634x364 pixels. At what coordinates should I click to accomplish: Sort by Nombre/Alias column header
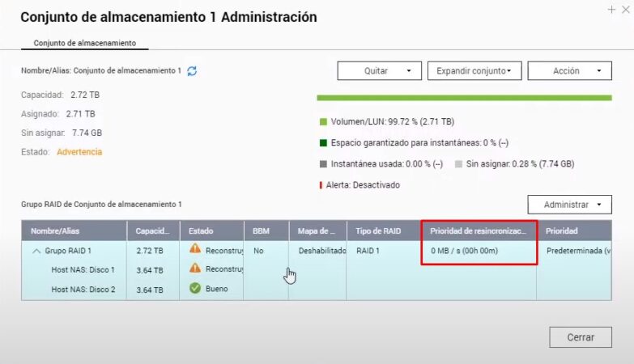[x=74, y=231]
